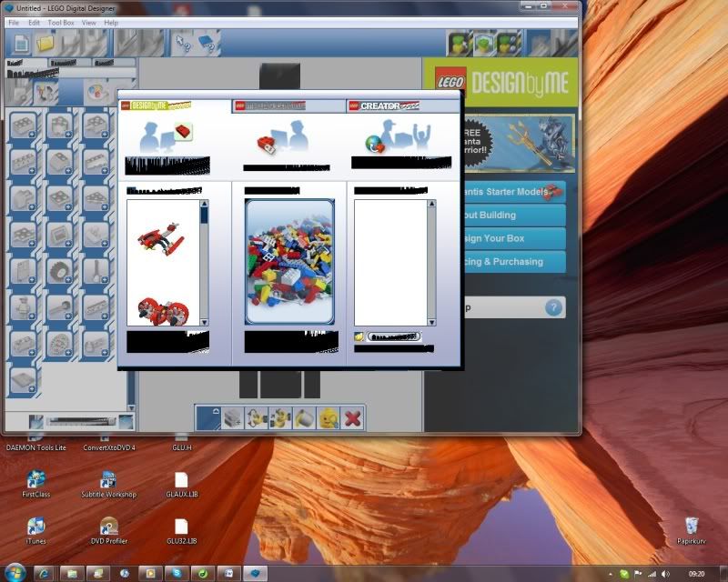Image resolution: width=728 pixels, height=582 pixels.
Task: Open DAEMON Tools Lite desktop shortcut
Action: 35,444
